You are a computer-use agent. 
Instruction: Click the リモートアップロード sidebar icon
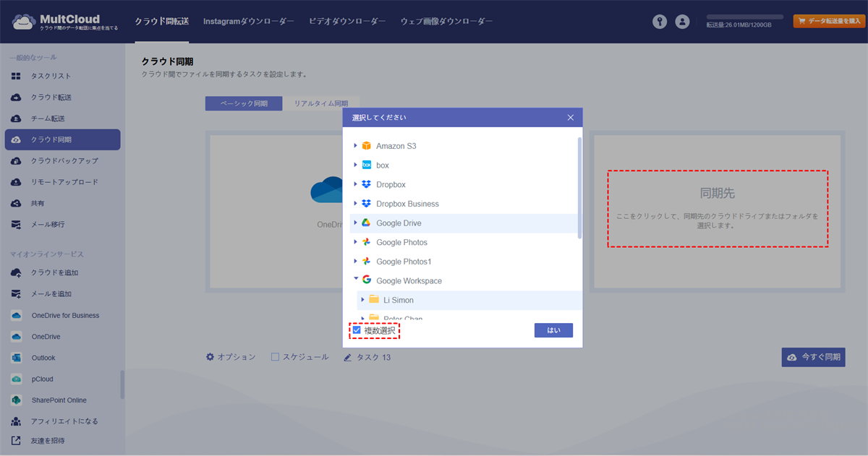[x=16, y=182]
